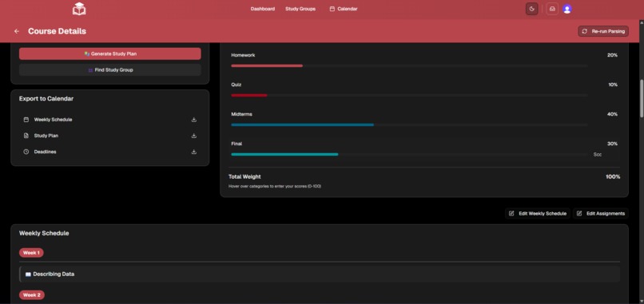
Task: Click clock icon next to Deadlines
Action: pyautogui.click(x=26, y=152)
